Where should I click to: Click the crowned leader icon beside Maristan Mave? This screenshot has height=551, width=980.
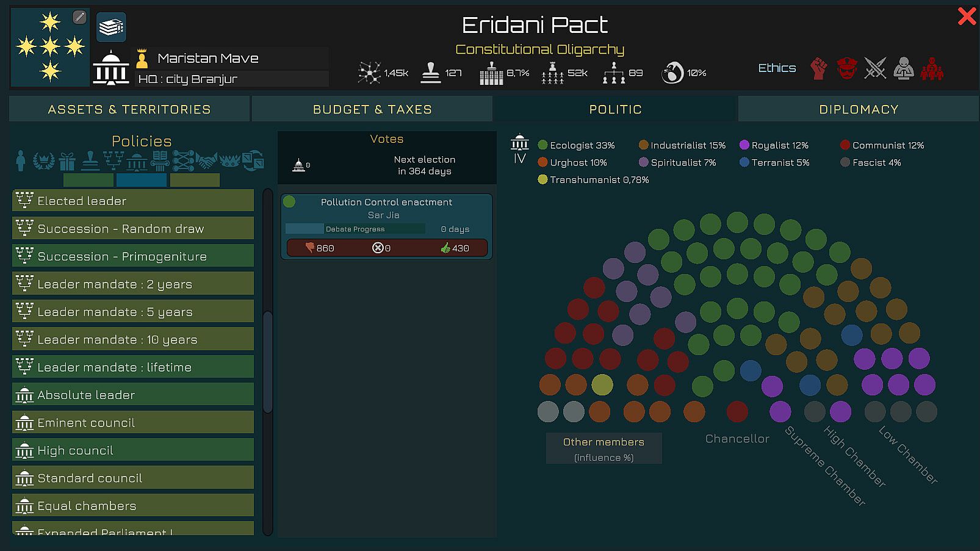click(x=142, y=59)
